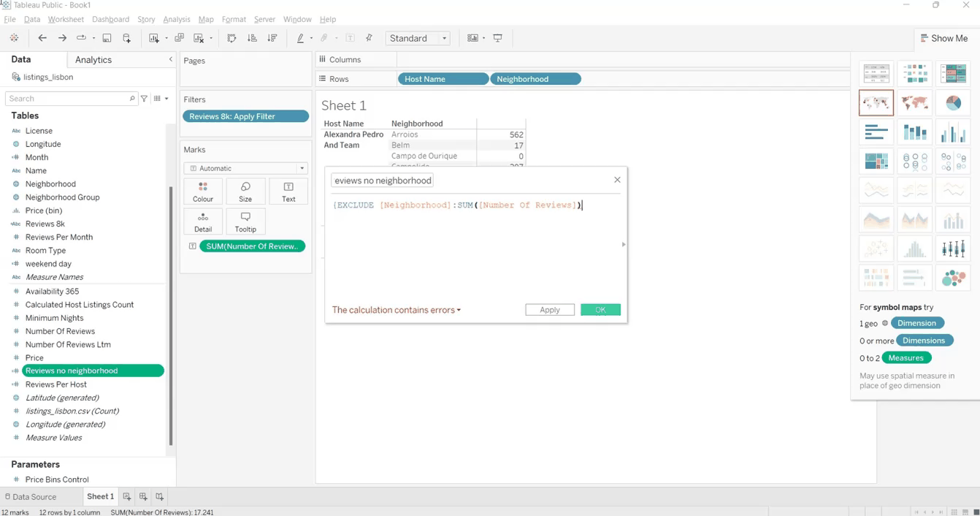Select the text table chart in Show Me
The height and width of the screenshot is (516, 980).
click(876, 73)
